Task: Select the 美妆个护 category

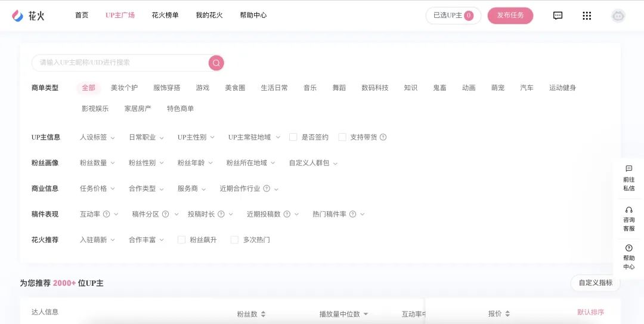Action: pyautogui.click(x=125, y=88)
